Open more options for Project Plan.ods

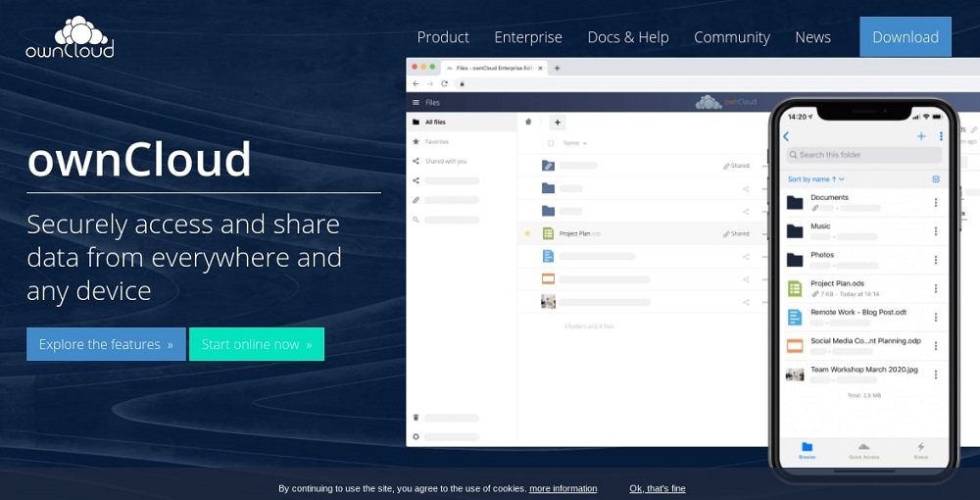point(936,289)
